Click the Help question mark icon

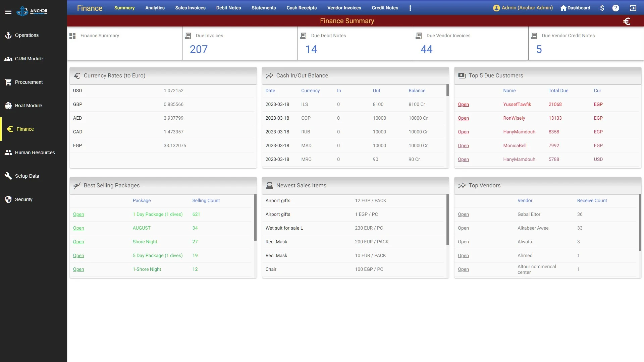pos(616,8)
